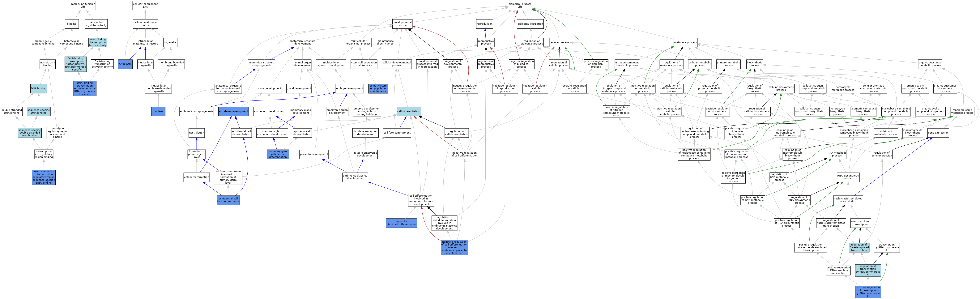Click the 'reproduction' node

[485, 24]
